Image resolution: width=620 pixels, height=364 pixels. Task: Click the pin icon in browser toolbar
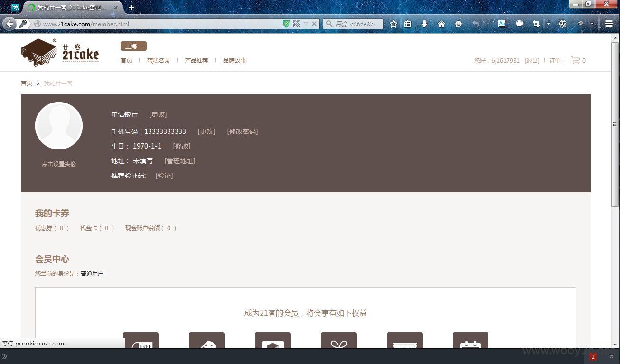[x=580, y=23]
